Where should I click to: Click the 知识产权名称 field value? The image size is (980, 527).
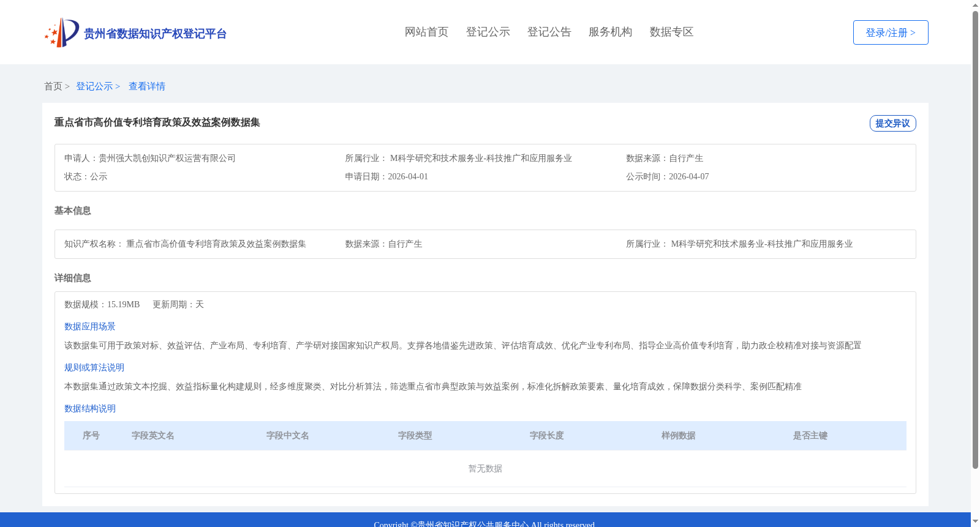coord(216,244)
